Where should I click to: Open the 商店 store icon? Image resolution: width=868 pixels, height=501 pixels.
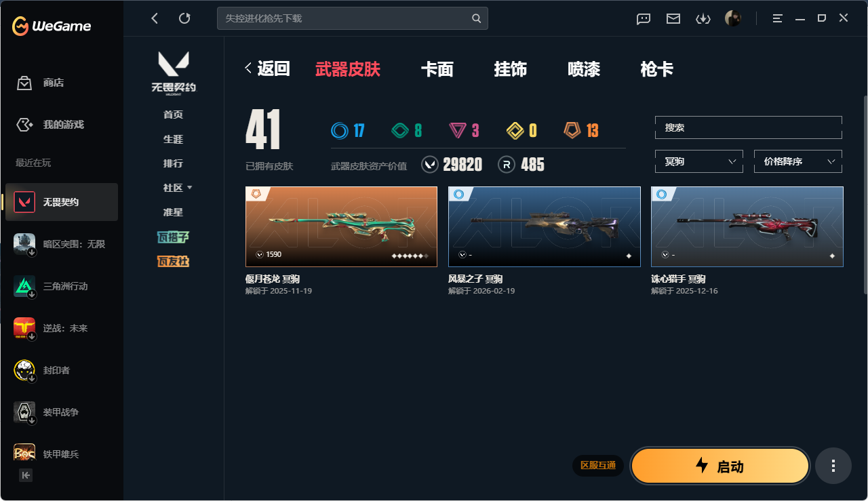pos(24,83)
